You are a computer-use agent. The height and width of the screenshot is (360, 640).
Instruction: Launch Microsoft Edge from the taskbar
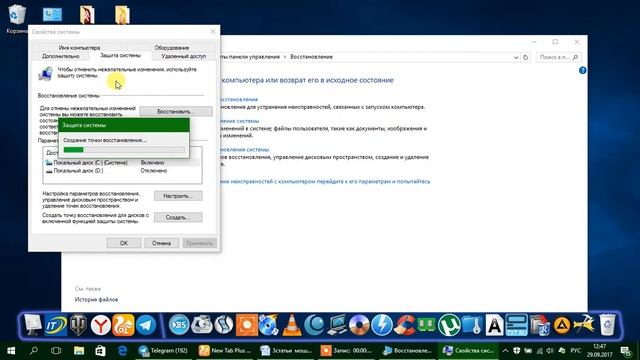point(122,351)
